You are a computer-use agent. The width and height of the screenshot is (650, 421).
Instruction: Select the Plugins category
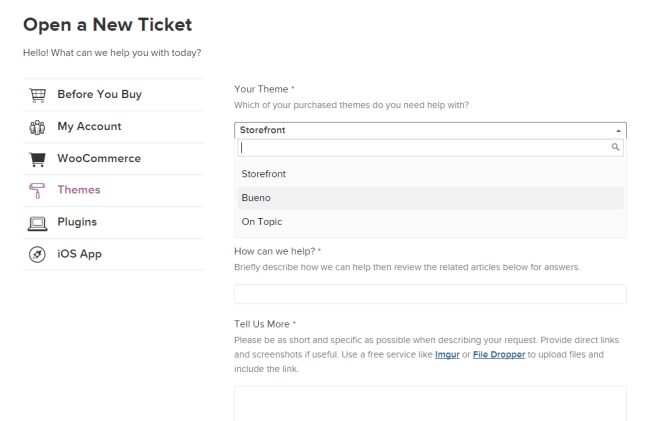tap(114, 223)
